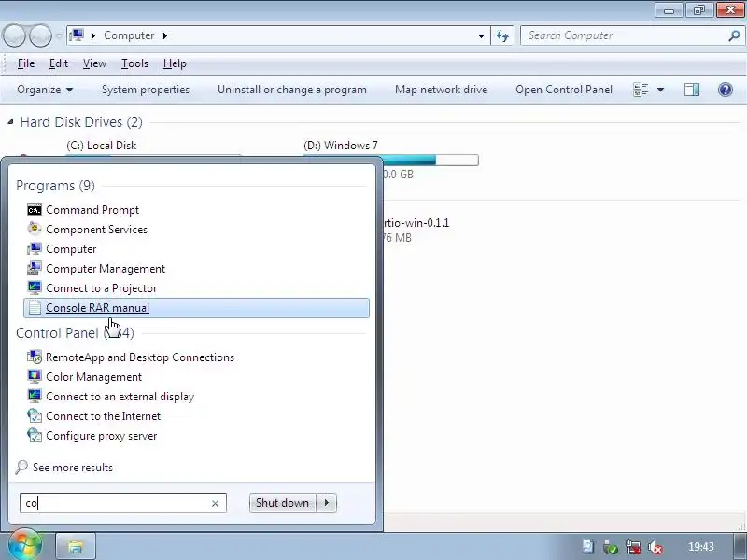
Task: Launch Component Services icon
Action: pos(35,229)
